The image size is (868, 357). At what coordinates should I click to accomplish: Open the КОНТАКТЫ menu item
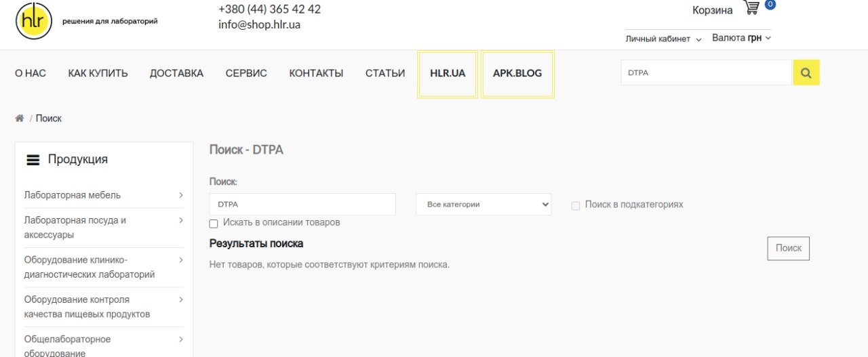316,73
